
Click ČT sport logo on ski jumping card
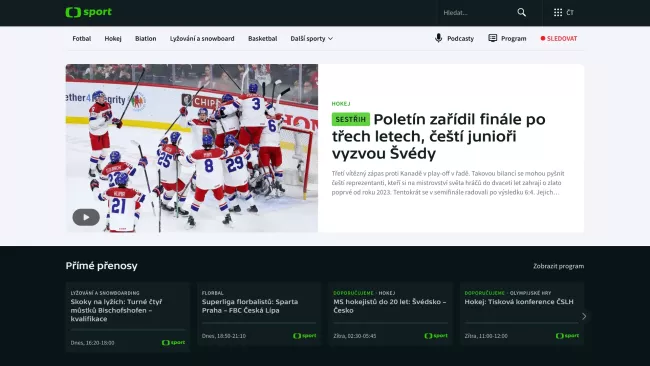173,342
